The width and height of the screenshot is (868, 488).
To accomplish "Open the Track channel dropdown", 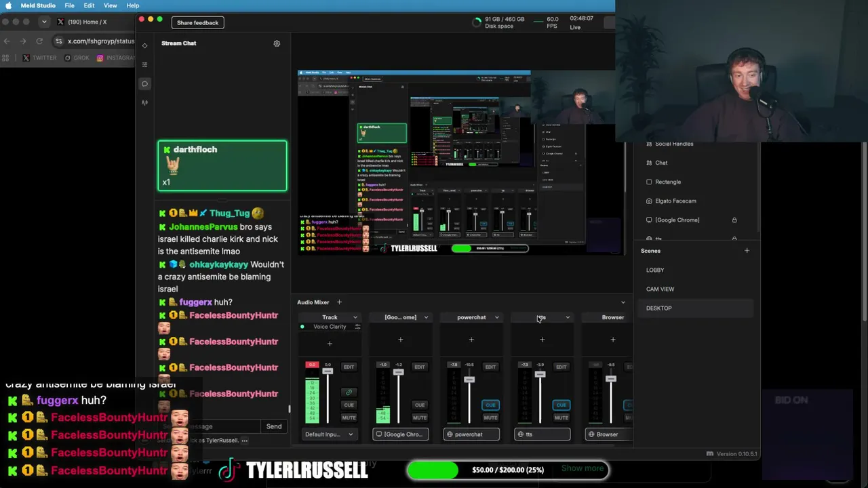I will pos(355,317).
